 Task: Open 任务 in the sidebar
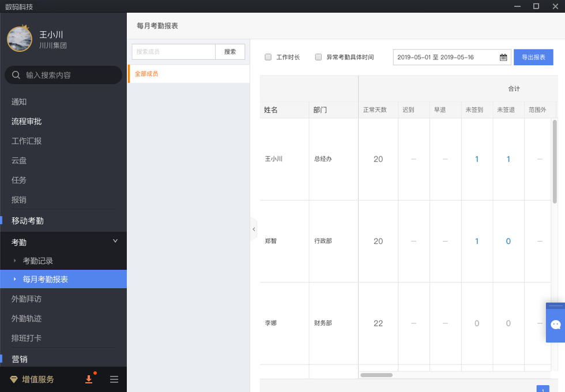tap(18, 180)
